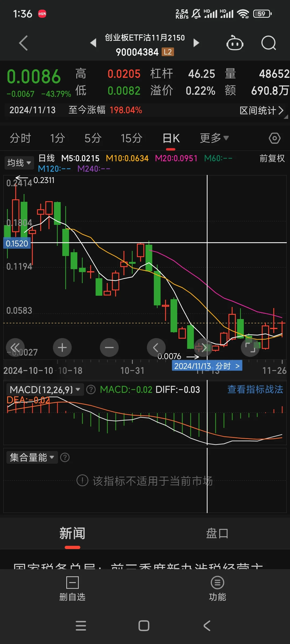Tap the 0.22% premium value

click(x=200, y=91)
